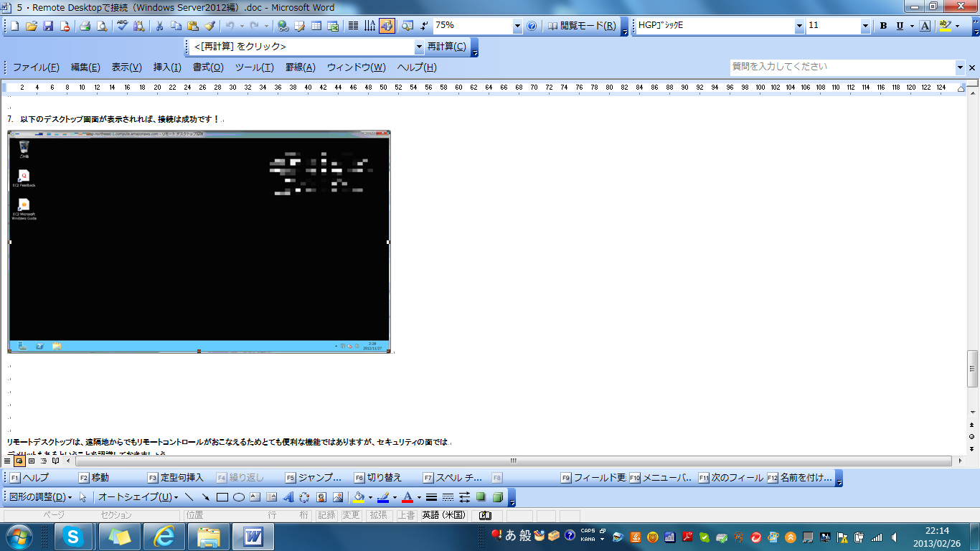This screenshot has height=551, width=980.
Task: Toggle overtype mode in the status bar
Action: 406,515
